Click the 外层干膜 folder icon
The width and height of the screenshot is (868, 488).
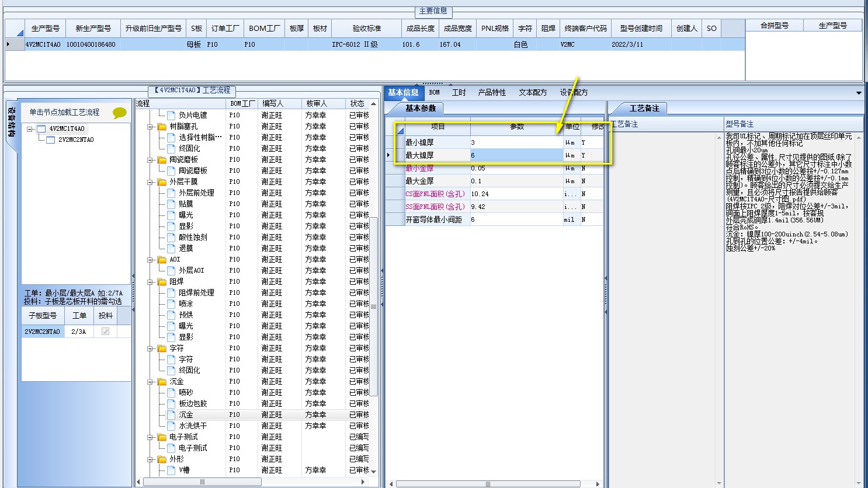(x=162, y=182)
